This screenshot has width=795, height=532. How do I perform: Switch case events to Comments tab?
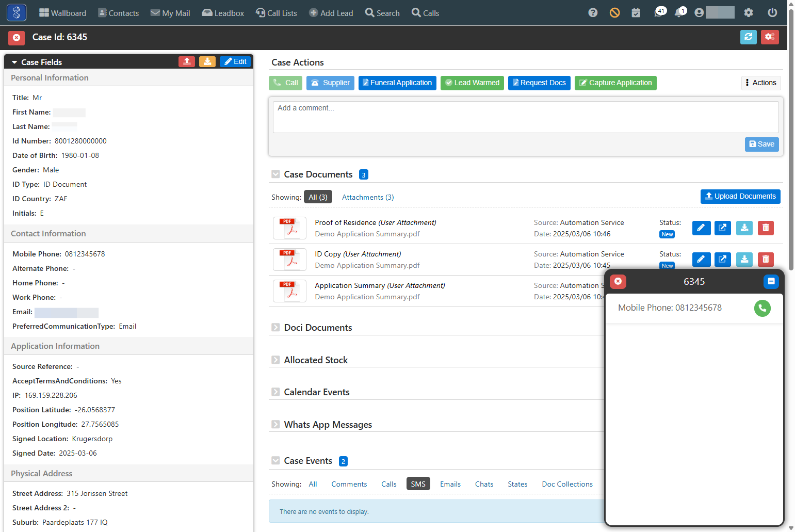tap(349, 484)
